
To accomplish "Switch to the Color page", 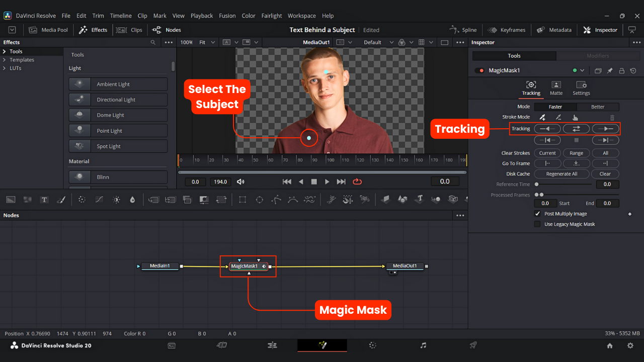I will coord(372,345).
